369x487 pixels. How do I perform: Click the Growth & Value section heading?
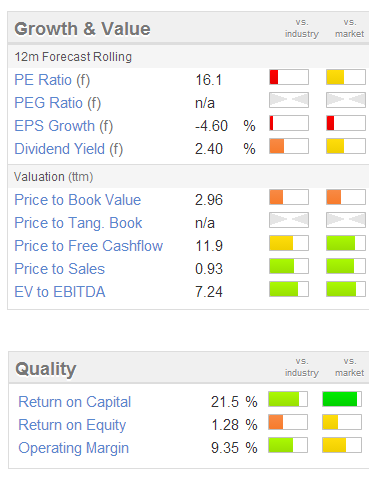(82, 29)
